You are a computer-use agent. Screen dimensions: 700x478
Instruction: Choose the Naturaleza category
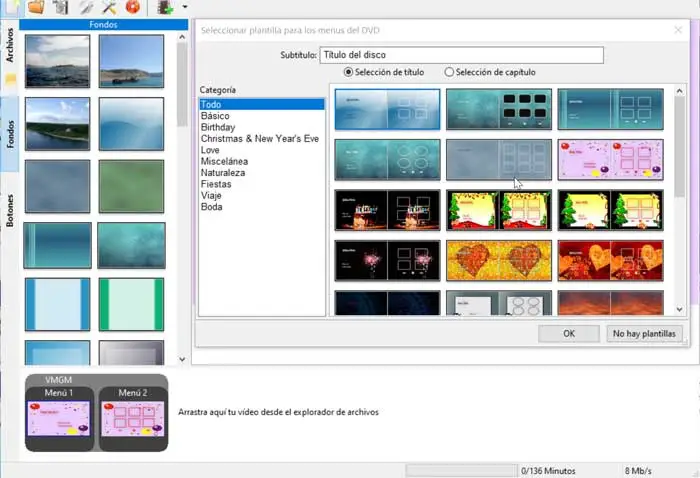[x=222, y=173]
